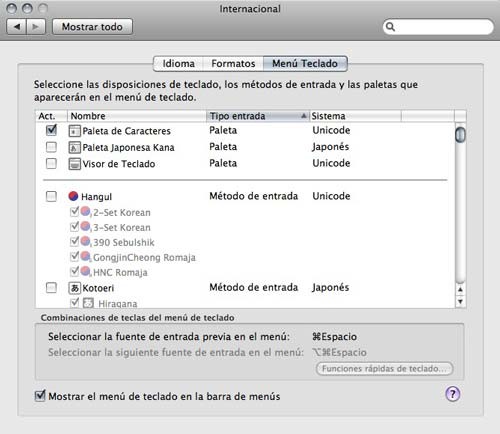Toggle the Hiragana checkbox
This screenshot has height=434, width=500.
click(74, 303)
